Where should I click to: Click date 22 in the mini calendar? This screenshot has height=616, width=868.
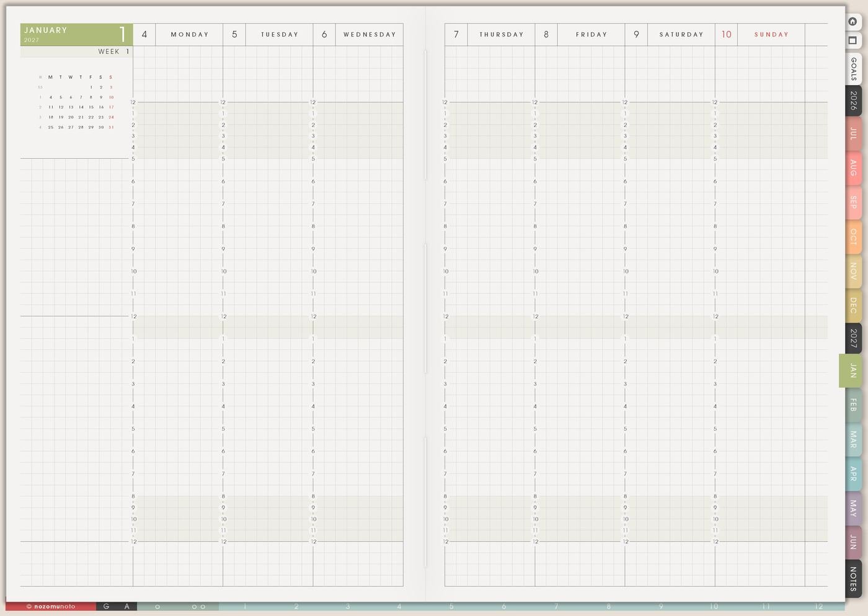(x=91, y=117)
